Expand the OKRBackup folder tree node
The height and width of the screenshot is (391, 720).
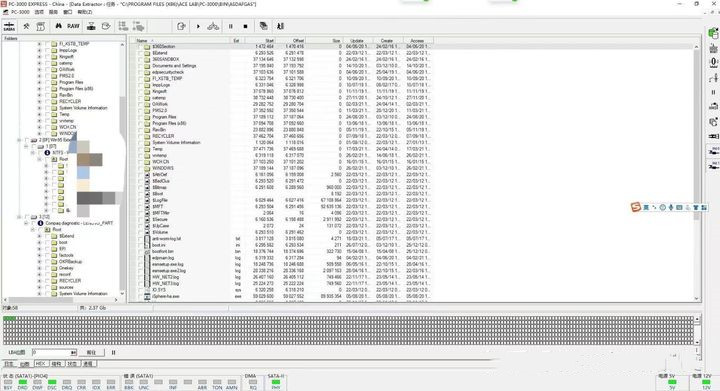(x=39, y=262)
